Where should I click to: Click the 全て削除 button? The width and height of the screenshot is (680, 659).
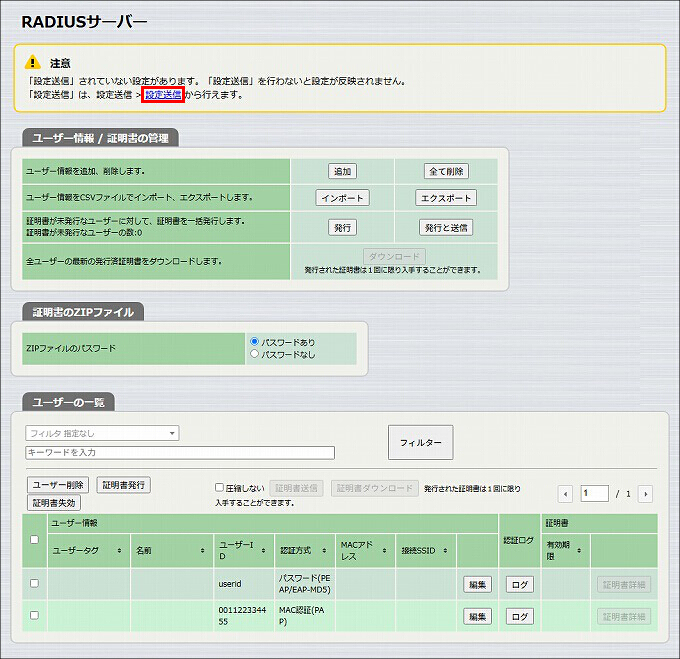coord(446,171)
